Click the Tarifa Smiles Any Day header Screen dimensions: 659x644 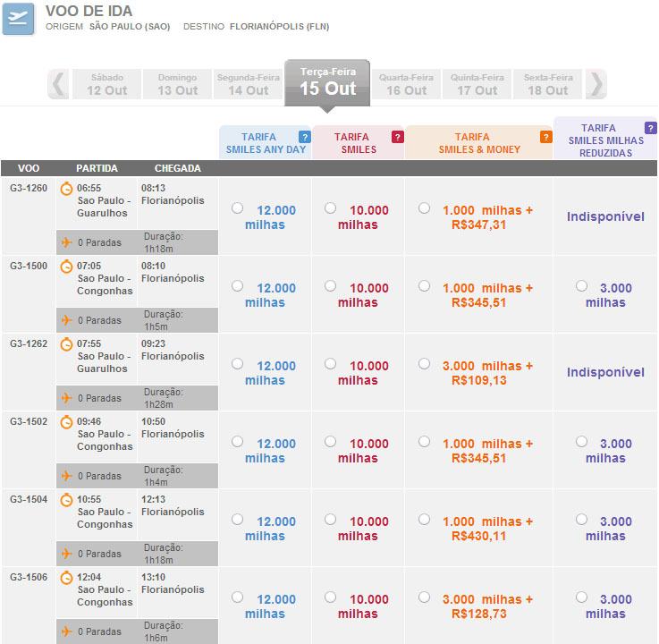pyautogui.click(x=266, y=143)
